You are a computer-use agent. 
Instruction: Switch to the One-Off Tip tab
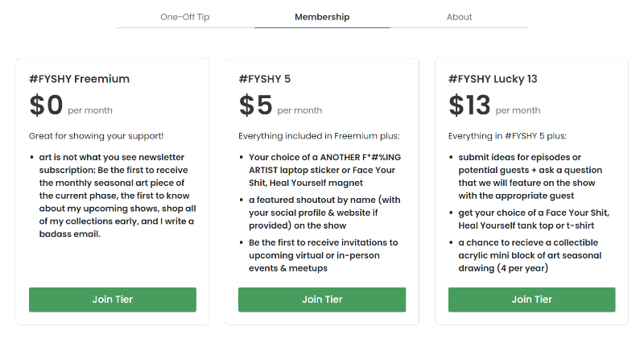(x=185, y=17)
